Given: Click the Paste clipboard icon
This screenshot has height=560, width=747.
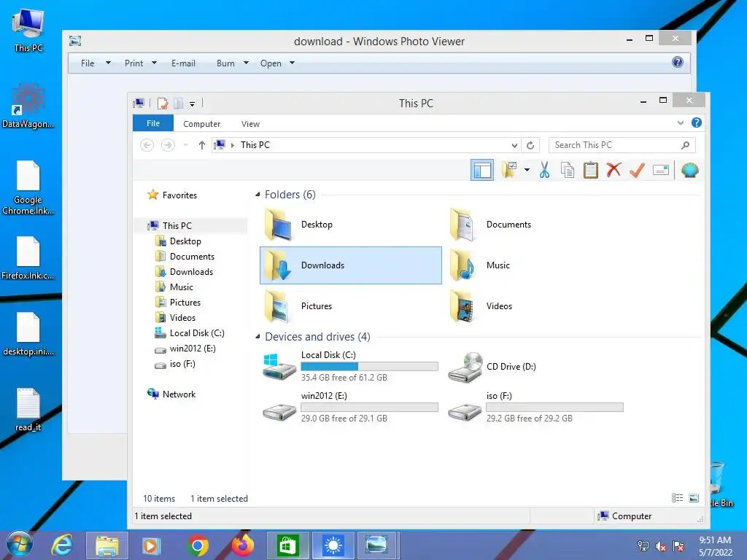Looking at the screenshot, I should click(x=591, y=170).
